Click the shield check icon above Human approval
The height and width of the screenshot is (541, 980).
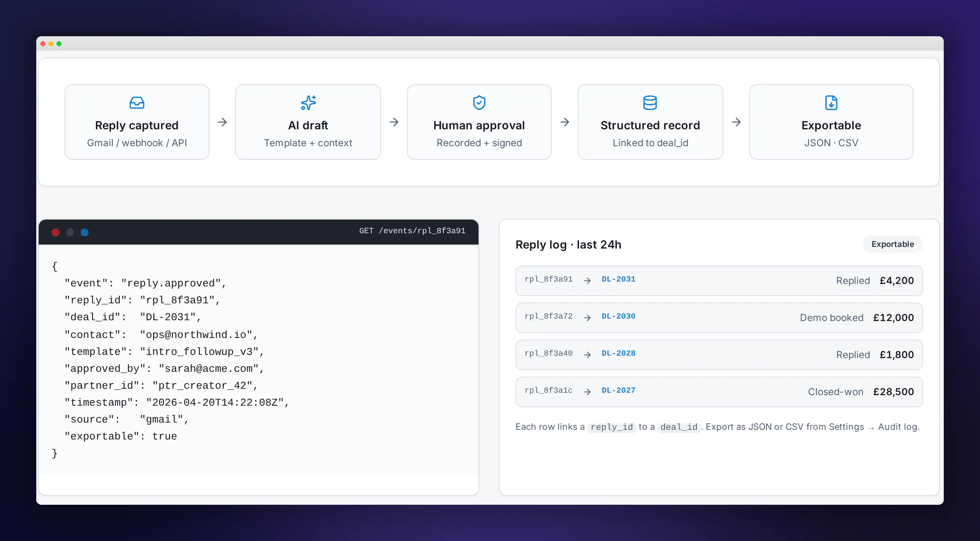point(479,103)
